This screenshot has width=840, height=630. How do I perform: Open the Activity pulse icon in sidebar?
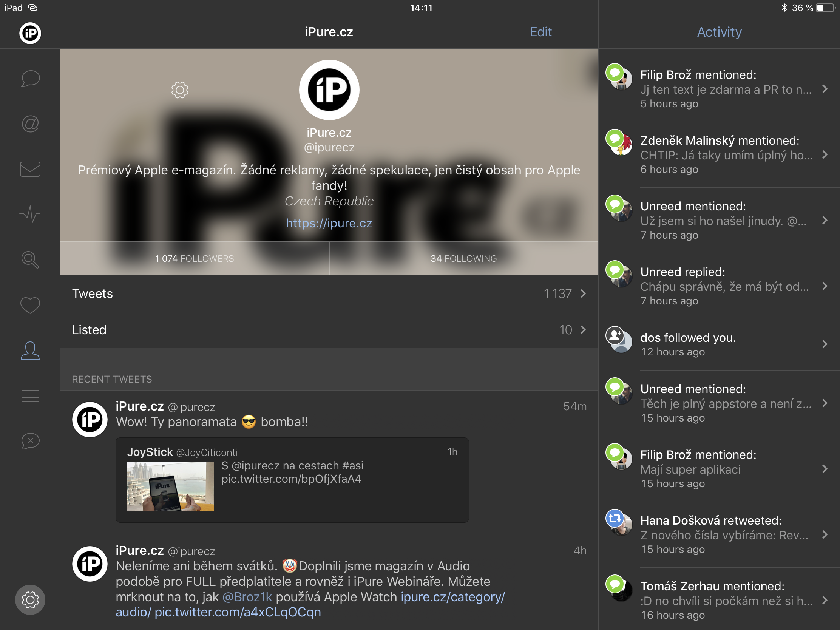click(30, 214)
